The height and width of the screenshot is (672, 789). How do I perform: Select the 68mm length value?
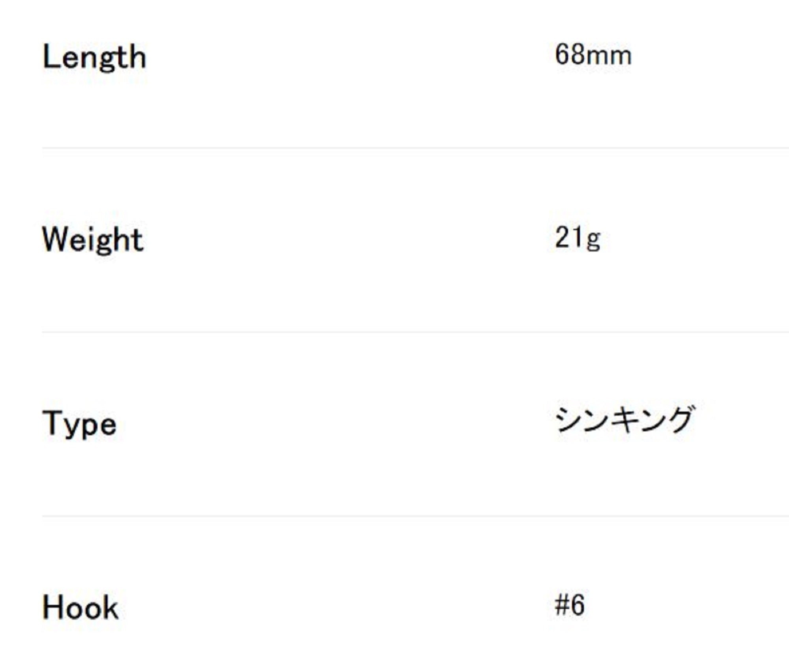[x=593, y=55]
